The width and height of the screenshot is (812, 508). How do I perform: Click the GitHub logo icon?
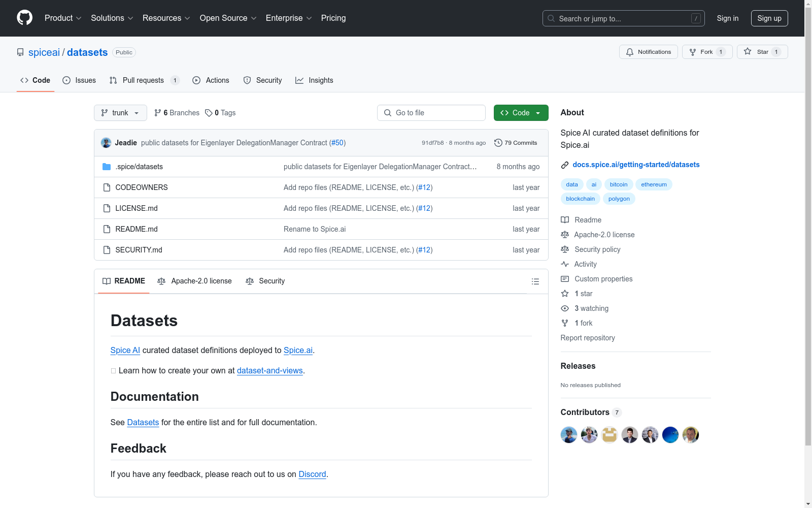click(24, 18)
